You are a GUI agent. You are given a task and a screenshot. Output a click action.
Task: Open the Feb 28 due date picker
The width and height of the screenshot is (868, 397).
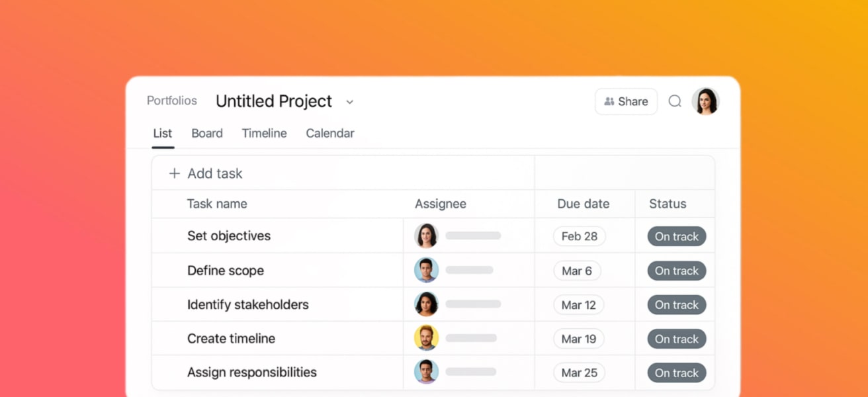pos(579,236)
